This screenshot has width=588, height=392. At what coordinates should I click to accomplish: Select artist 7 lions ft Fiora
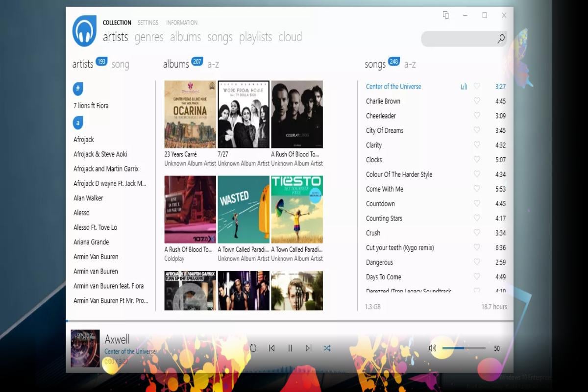click(91, 106)
